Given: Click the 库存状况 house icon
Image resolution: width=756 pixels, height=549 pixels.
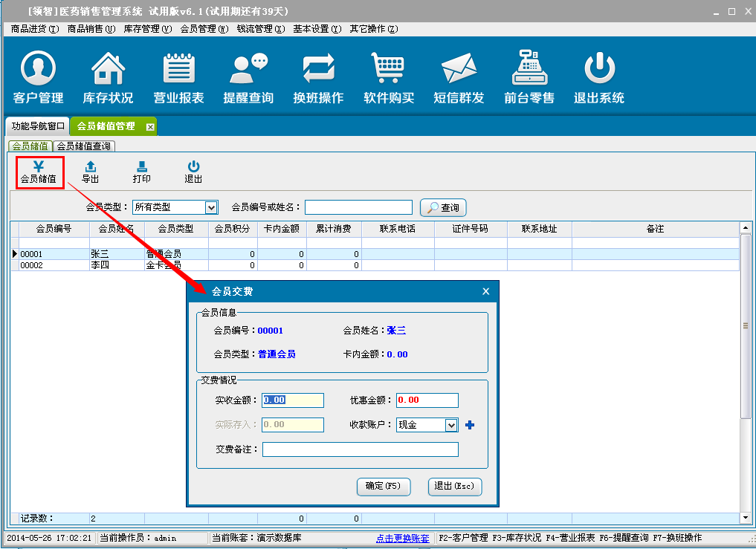Looking at the screenshot, I should [108, 77].
